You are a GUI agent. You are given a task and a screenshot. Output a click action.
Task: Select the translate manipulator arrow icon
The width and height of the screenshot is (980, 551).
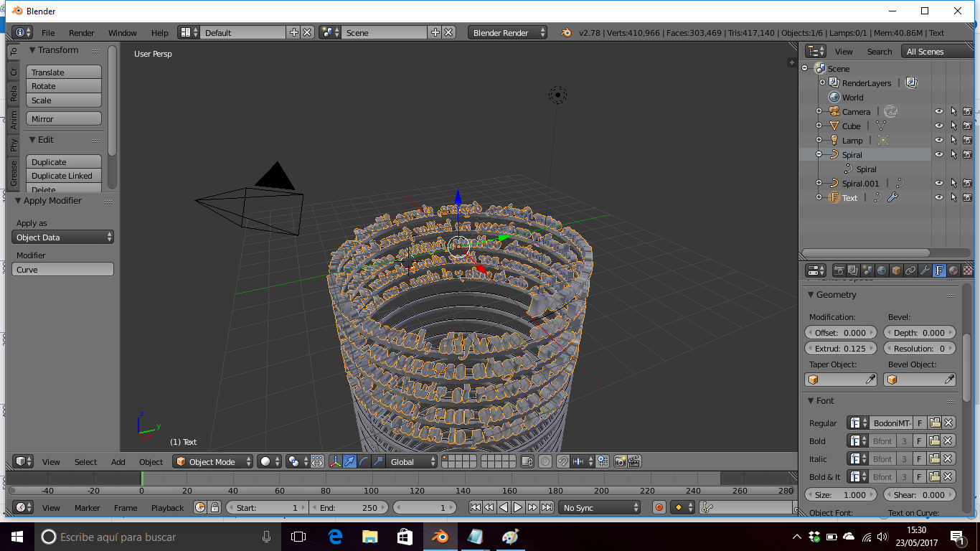[349, 461]
